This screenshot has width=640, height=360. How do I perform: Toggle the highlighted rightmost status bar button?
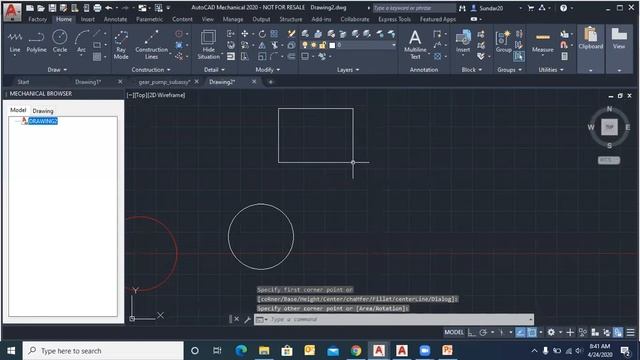618,332
